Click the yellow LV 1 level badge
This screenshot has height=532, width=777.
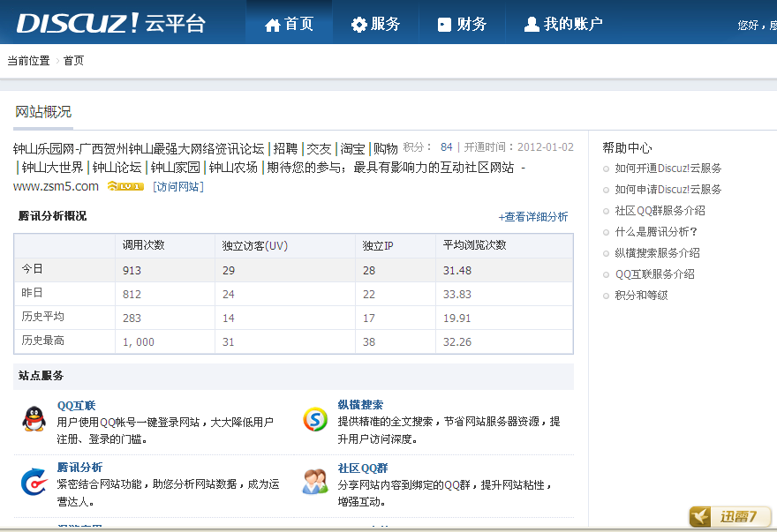point(125,186)
